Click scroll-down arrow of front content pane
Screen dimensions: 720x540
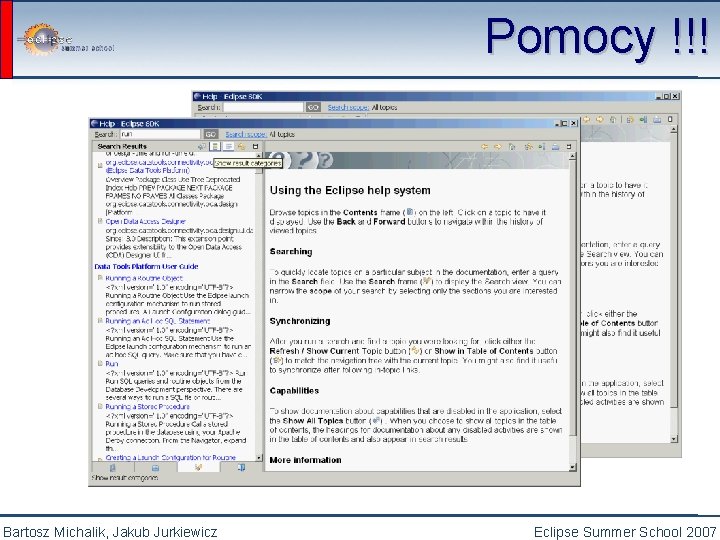click(x=572, y=467)
